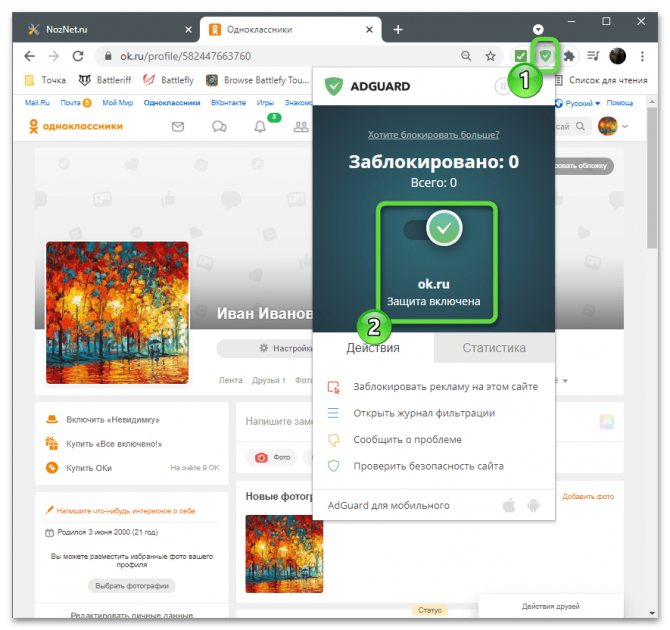Open the Точка bookmark
The width and height of the screenshot is (670, 630).
coord(46,80)
